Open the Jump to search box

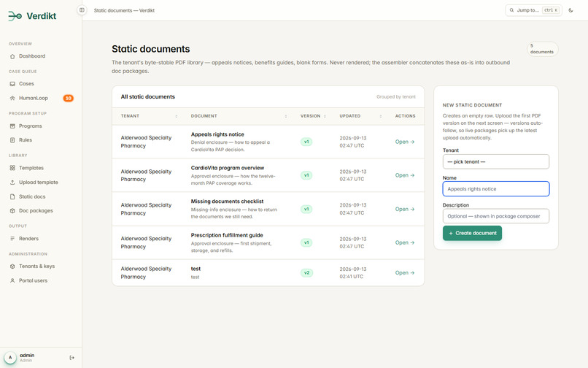[x=533, y=10]
